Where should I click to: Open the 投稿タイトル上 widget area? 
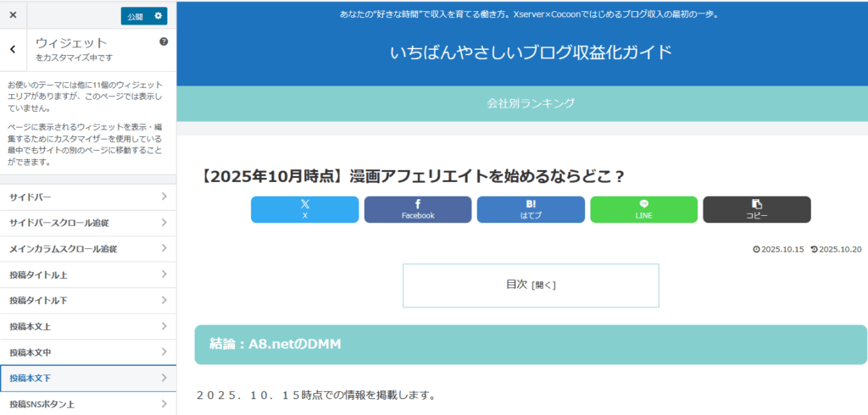pyautogui.click(x=88, y=275)
